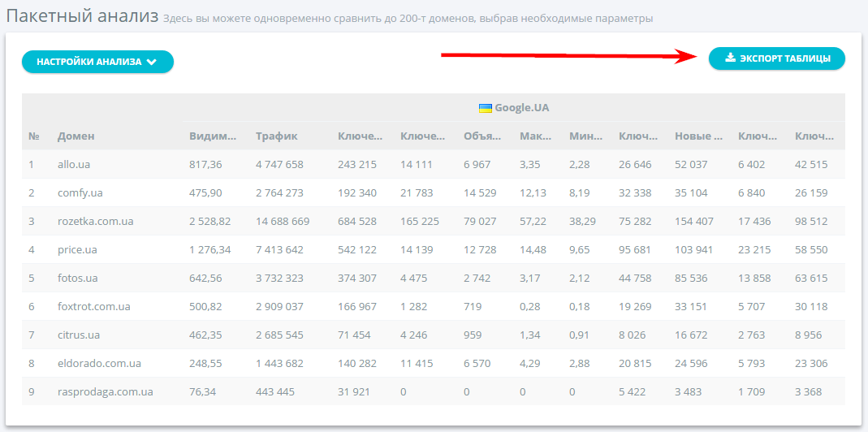Click the value 63 615
The image size is (868, 432).
[811, 278]
